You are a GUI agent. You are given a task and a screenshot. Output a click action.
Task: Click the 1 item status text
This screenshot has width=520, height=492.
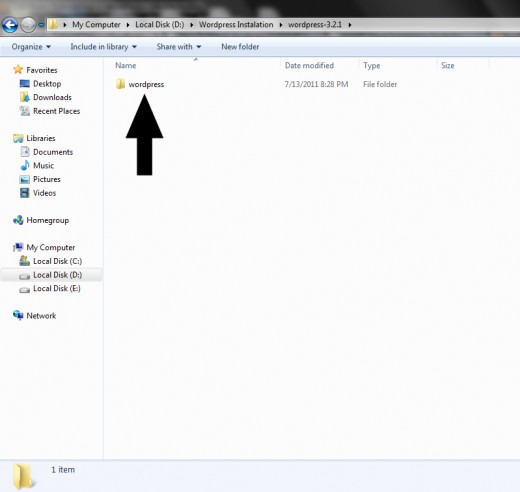(63, 470)
